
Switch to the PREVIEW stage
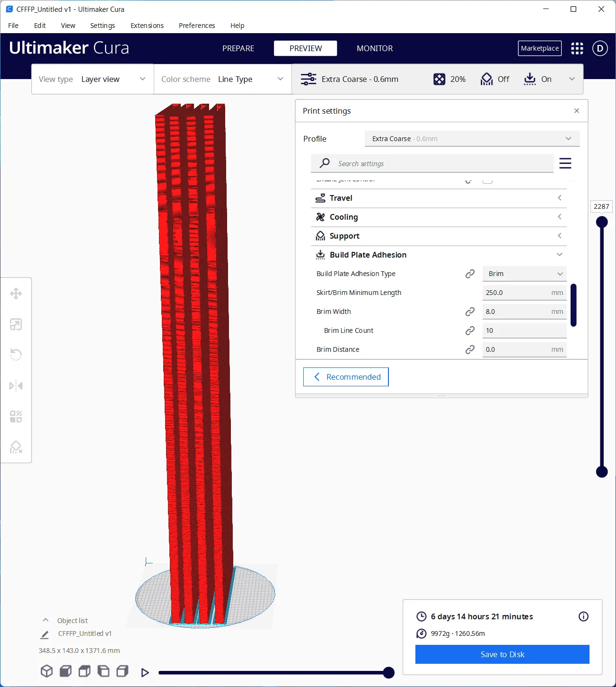306,48
